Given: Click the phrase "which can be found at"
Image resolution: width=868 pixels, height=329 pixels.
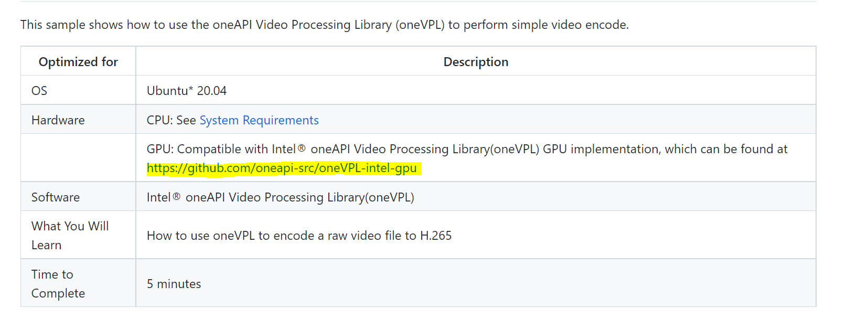Looking at the screenshot, I should pyautogui.click(x=726, y=149).
